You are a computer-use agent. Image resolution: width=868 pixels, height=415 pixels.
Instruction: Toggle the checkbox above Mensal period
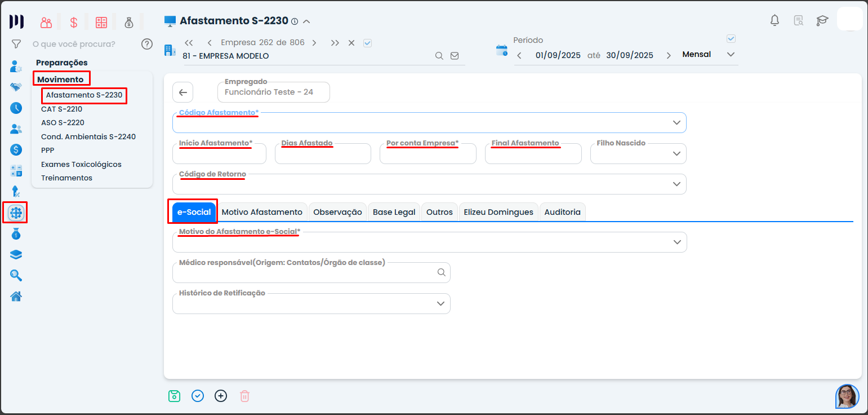coord(731,39)
